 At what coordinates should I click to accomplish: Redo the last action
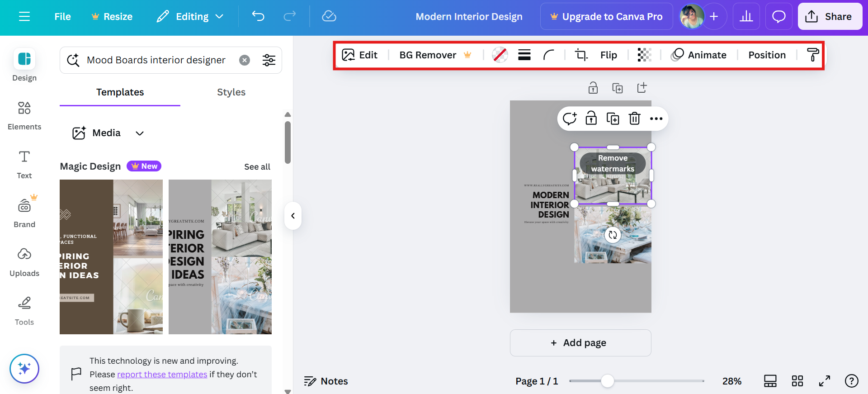(289, 17)
